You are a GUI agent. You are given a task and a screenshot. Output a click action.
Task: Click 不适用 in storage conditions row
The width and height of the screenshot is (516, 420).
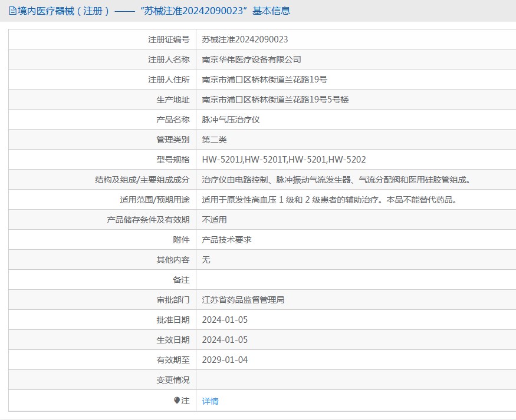pos(214,220)
